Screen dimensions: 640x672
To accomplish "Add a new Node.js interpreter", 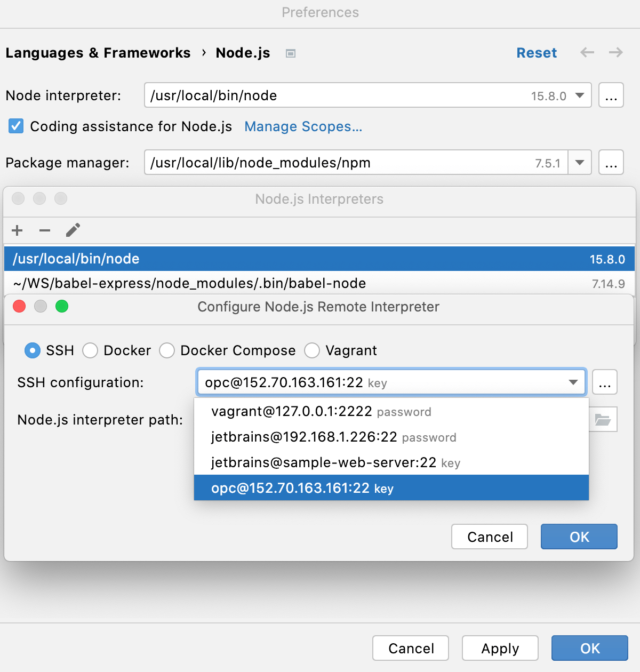I will pos(17,230).
